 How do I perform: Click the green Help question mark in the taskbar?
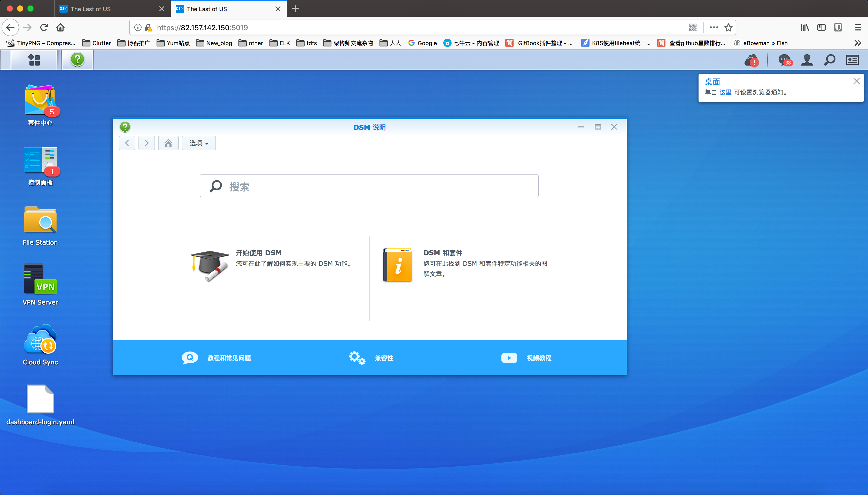tap(77, 60)
